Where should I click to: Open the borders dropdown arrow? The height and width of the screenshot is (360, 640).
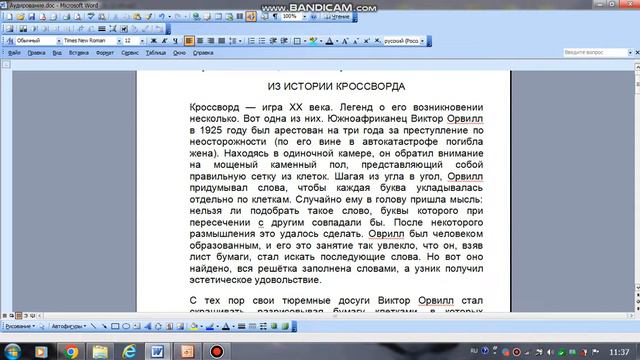[x=304, y=41]
